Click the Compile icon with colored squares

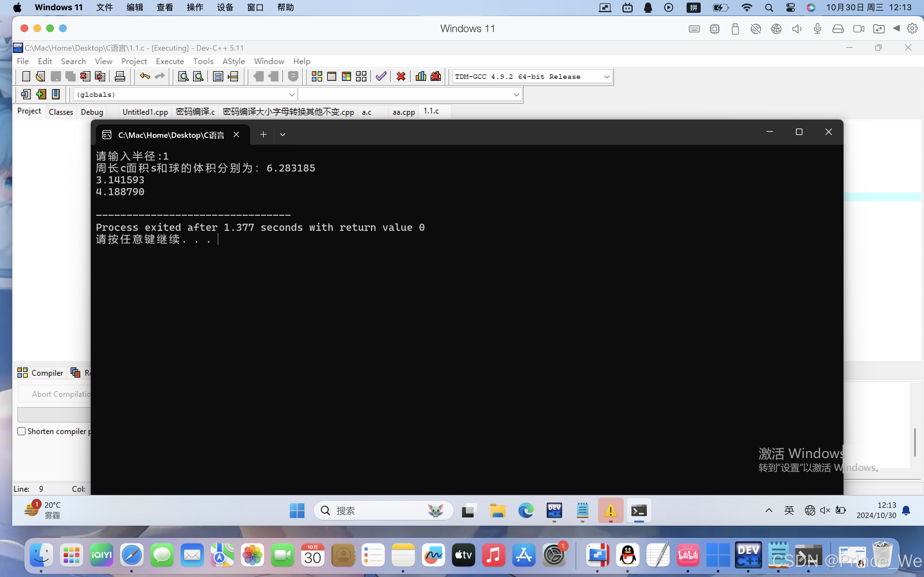pyautogui.click(x=317, y=76)
